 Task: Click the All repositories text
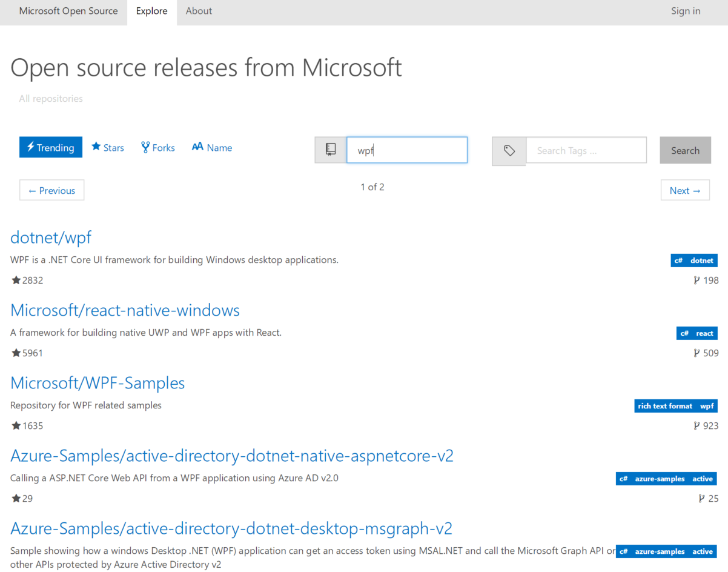point(51,98)
